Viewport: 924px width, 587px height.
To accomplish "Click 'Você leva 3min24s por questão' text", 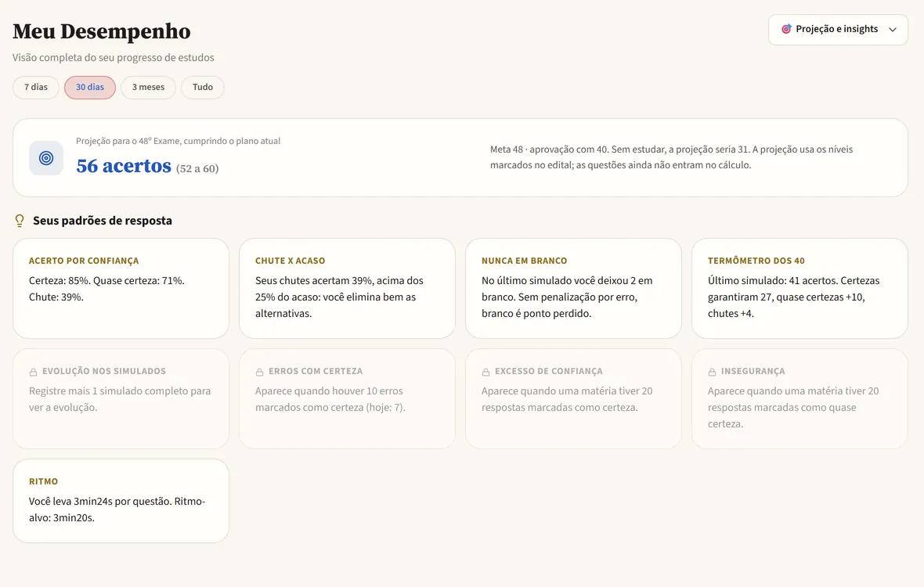I will point(117,510).
